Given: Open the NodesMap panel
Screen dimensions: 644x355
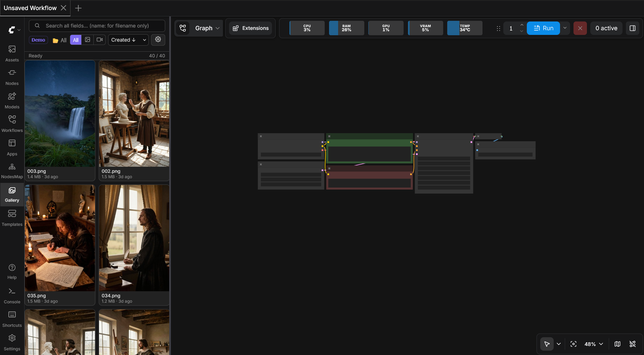Looking at the screenshot, I should (x=12, y=171).
